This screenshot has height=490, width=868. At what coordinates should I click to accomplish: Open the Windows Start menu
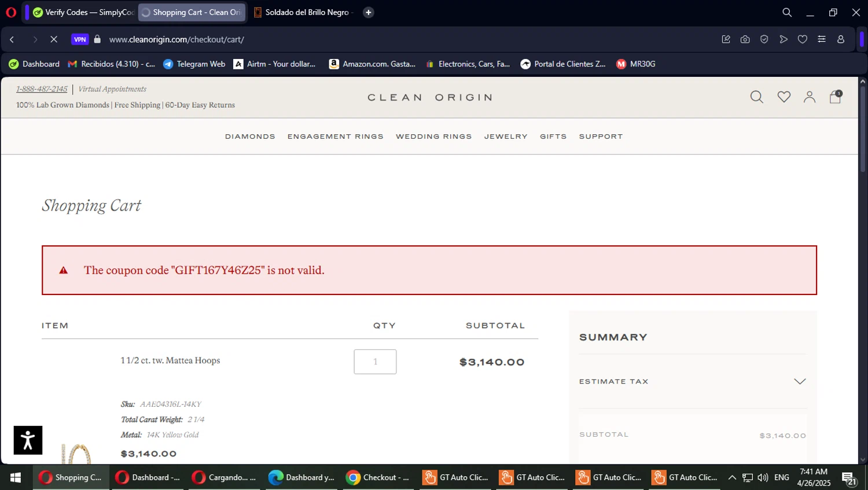[x=16, y=478]
